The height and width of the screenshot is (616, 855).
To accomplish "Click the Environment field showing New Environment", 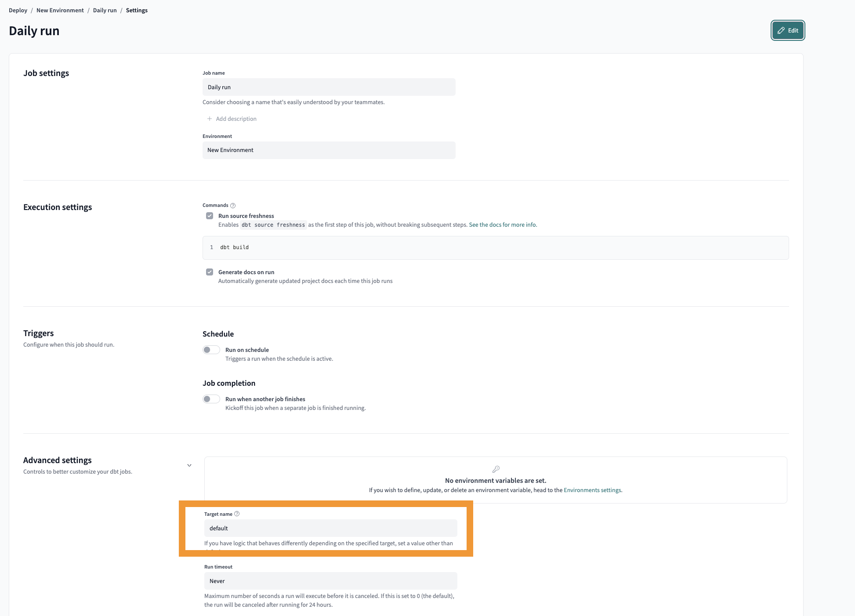I will pos(329,150).
